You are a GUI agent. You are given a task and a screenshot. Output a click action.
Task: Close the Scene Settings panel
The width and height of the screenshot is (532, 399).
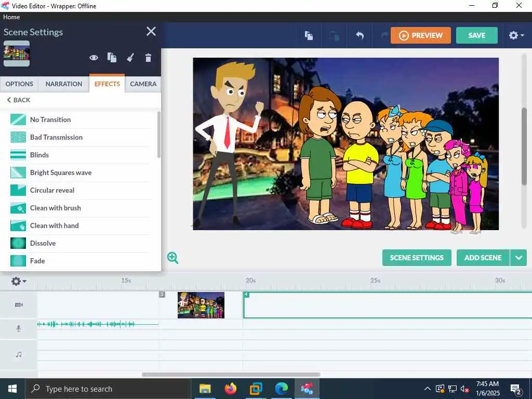151,32
